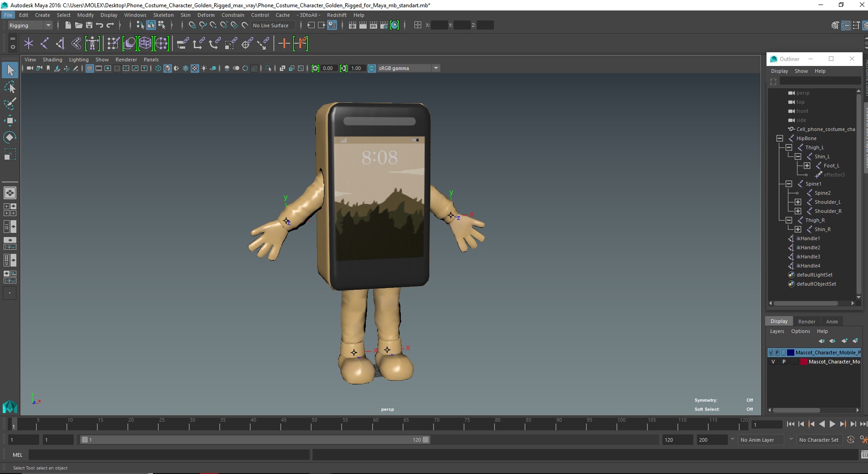Viewport: 868px width, 474px height.
Task: Select the arrow Select tool in toolbox
Action: (x=10, y=70)
